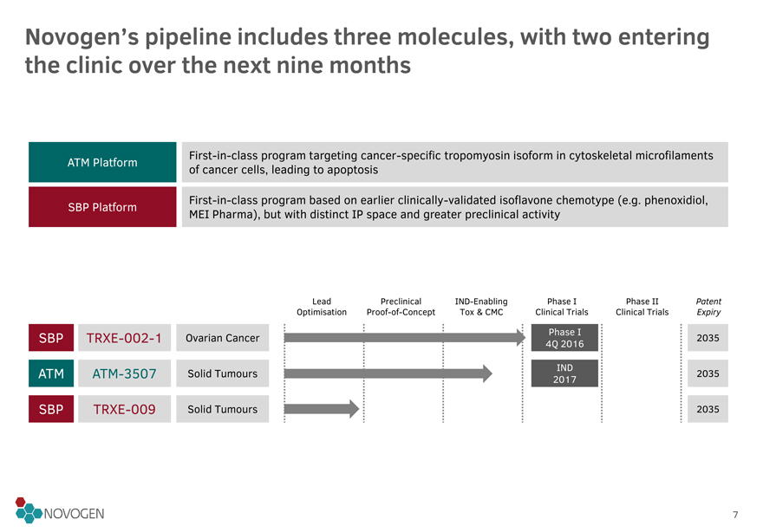
Task: Click the Patent Expiry column header
Action: coord(708,307)
